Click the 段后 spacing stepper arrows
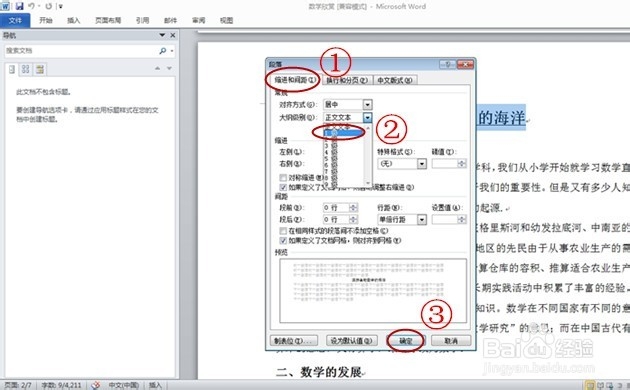 point(354,219)
